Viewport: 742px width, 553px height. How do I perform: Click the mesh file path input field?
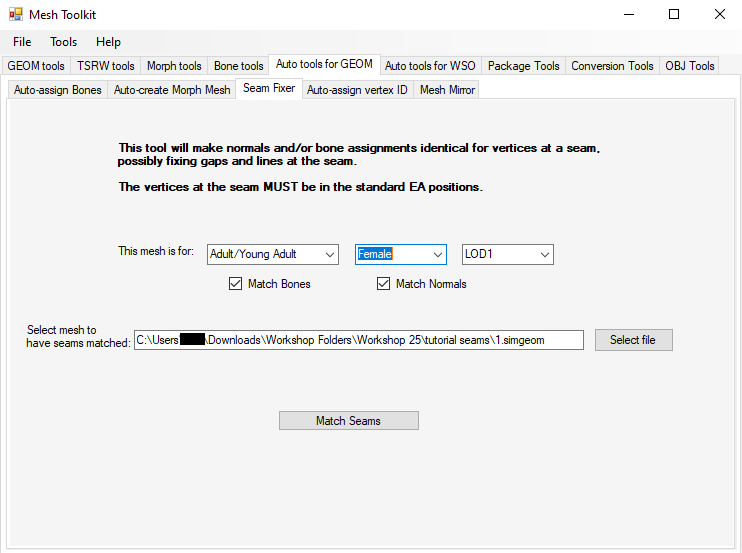click(359, 340)
